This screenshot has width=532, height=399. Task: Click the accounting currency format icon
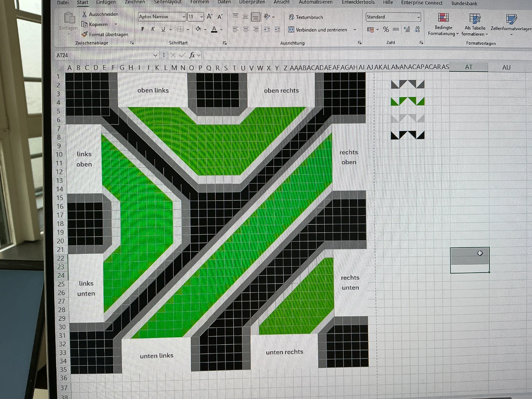click(370, 30)
